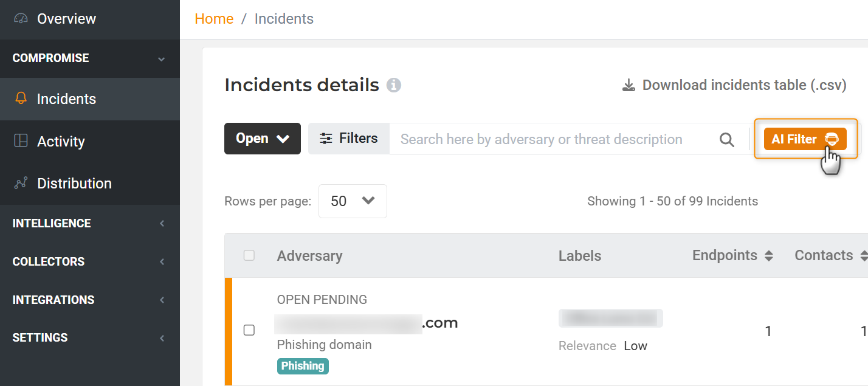Open the Open status dropdown
Viewport: 868px width, 386px height.
[x=262, y=139]
